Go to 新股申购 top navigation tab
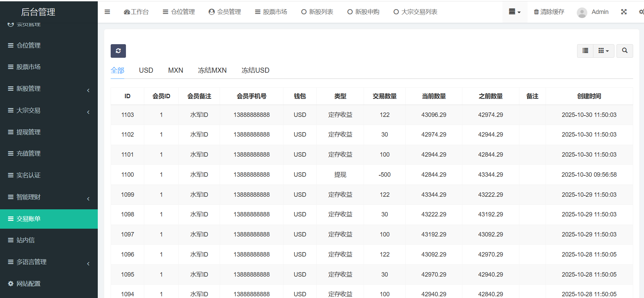The height and width of the screenshot is (298, 644). tap(363, 12)
